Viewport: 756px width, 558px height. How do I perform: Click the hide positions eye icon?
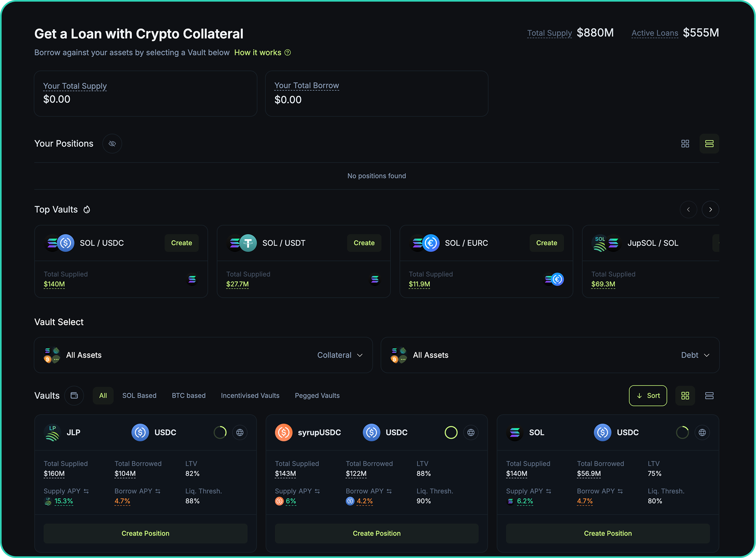tap(112, 143)
